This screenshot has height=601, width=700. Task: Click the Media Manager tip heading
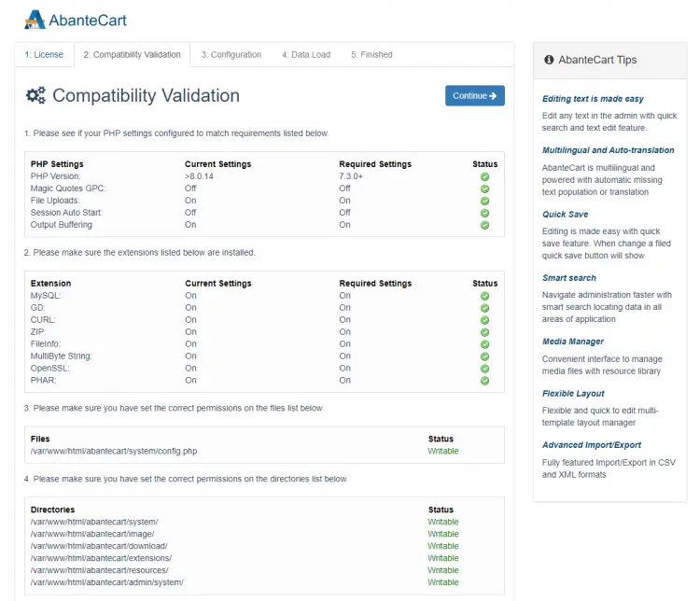(573, 342)
